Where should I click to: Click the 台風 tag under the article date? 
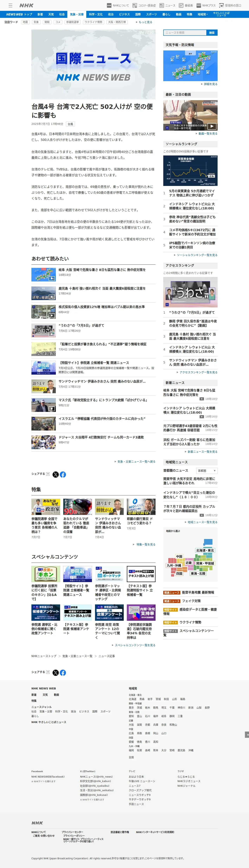[x=70, y=124]
